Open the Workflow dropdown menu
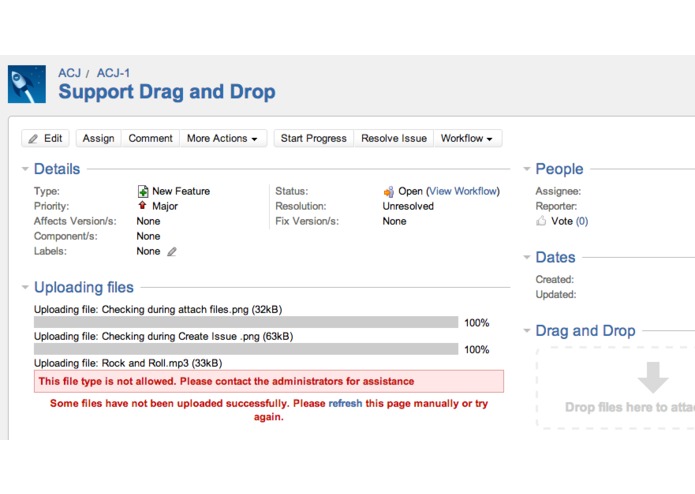Screen dimensions: 695x494 tap(467, 138)
